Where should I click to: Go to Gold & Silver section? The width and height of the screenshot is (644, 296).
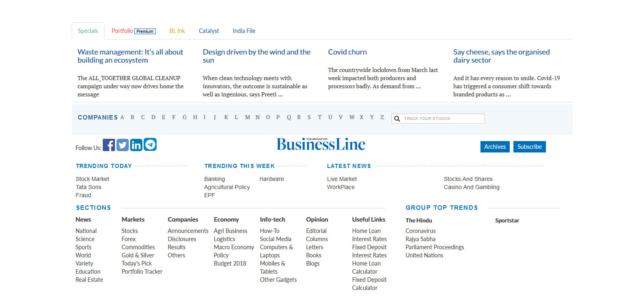(138, 255)
